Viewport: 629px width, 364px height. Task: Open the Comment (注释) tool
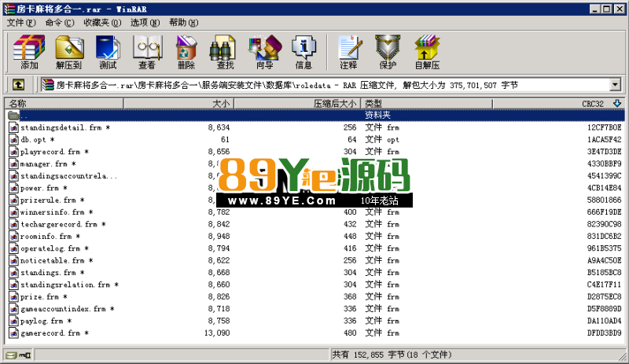(348, 52)
